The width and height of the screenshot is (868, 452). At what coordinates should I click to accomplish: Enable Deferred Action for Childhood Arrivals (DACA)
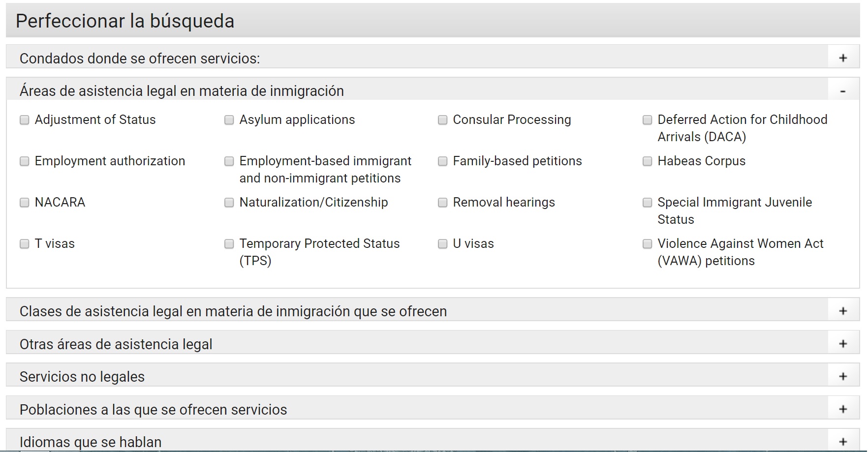tap(647, 119)
